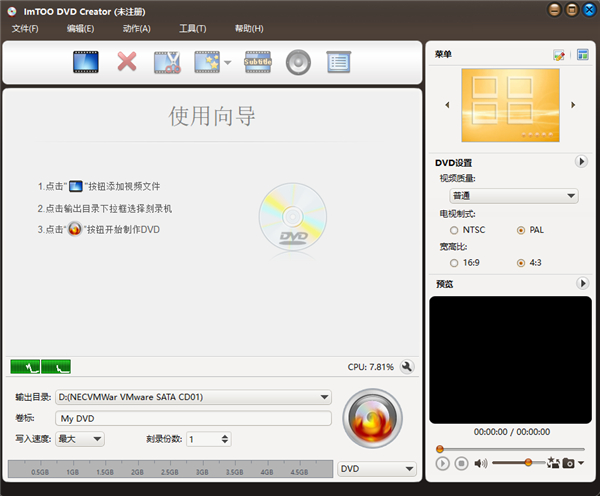
Task: Click the My DVD volume label field
Action: click(x=193, y=418)
